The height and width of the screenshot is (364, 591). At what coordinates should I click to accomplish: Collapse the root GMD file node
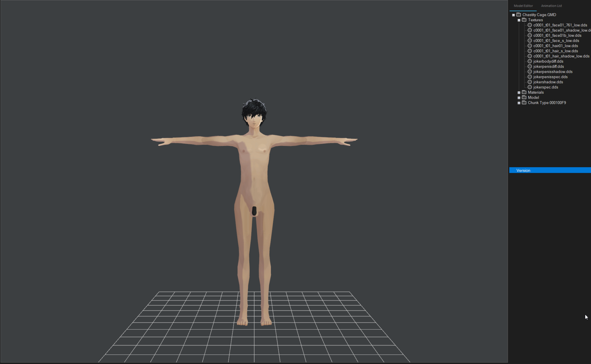point(513,15)
